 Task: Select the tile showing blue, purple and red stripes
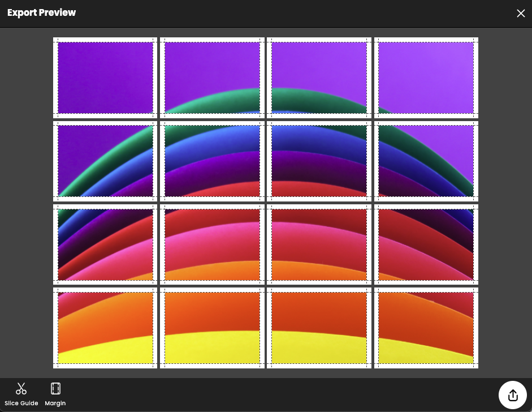[211, 160]
